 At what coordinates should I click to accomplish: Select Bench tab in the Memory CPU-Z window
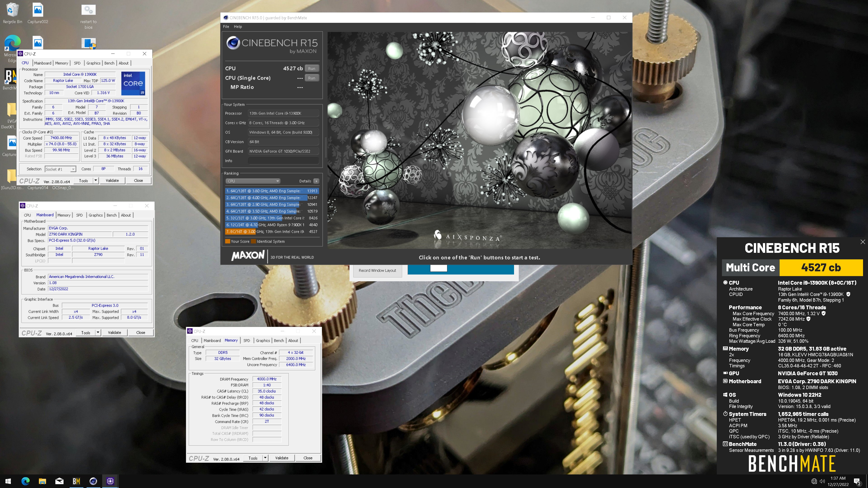tap(279, 340)
